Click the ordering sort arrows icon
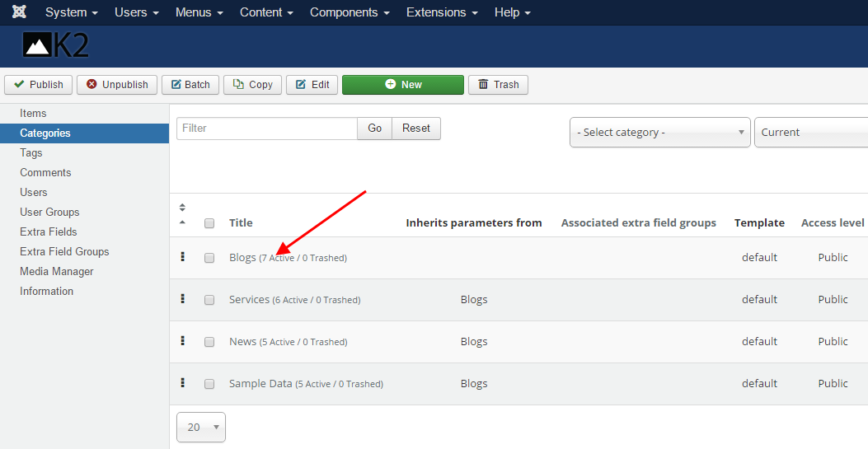868x449 pixels. pyautogui.click(x=182, y=214)
